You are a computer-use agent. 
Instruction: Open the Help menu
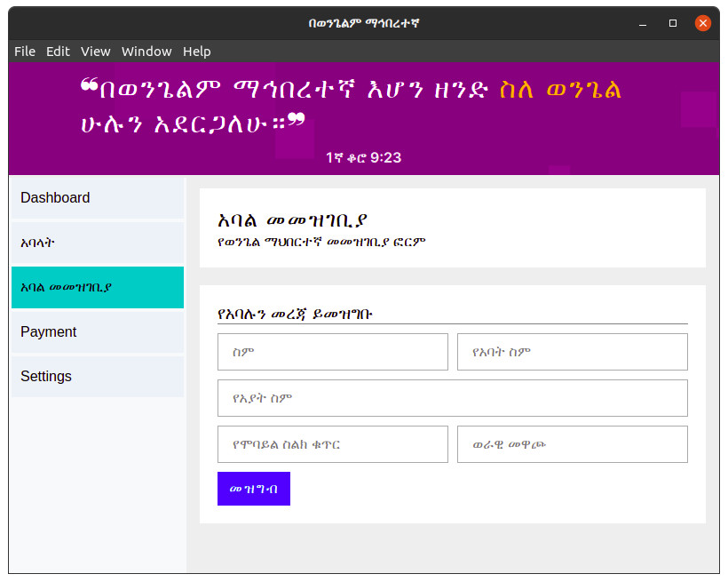point(197,51)
